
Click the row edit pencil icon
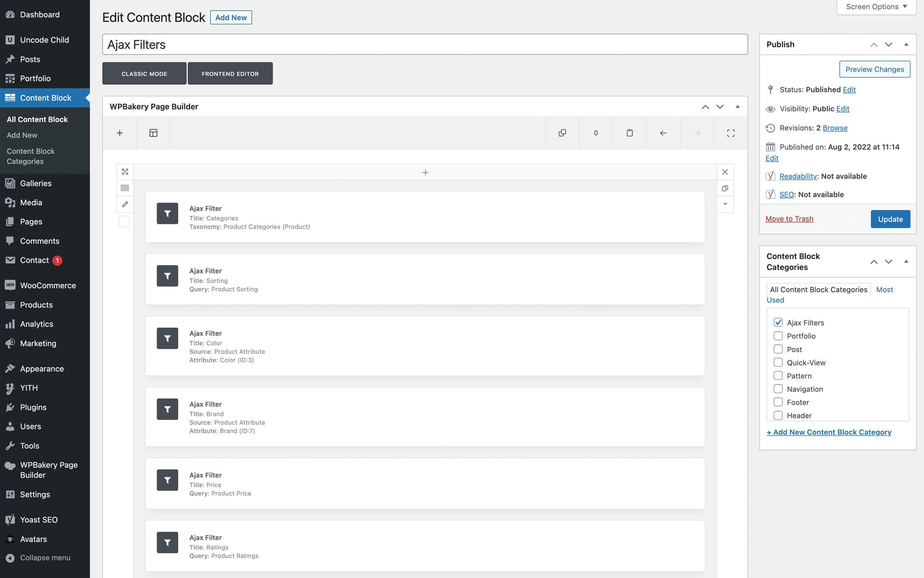[125, 204]
